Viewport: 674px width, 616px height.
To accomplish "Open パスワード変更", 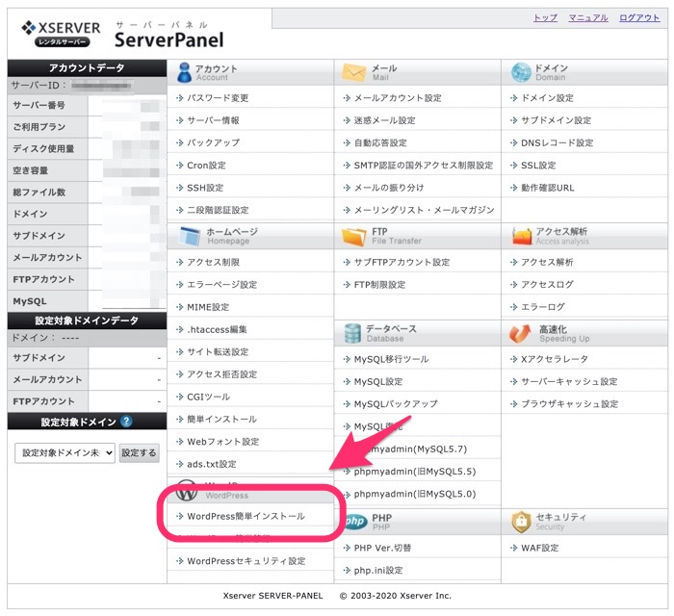I will [218, 98].
